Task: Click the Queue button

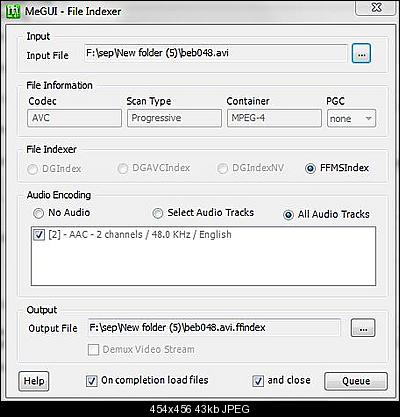Action: 356,381
